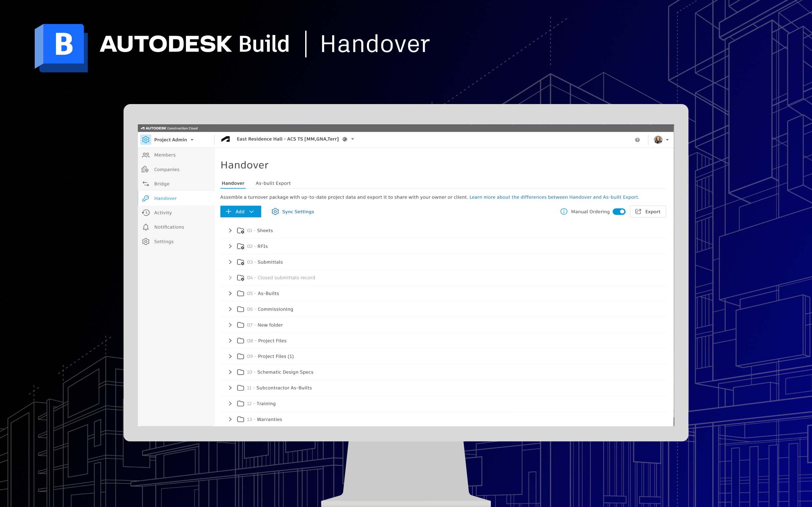This screenshot has height=507, width=812.
Task: Expand the 13 - Warranties folder
Action: (x=230, y=419)
